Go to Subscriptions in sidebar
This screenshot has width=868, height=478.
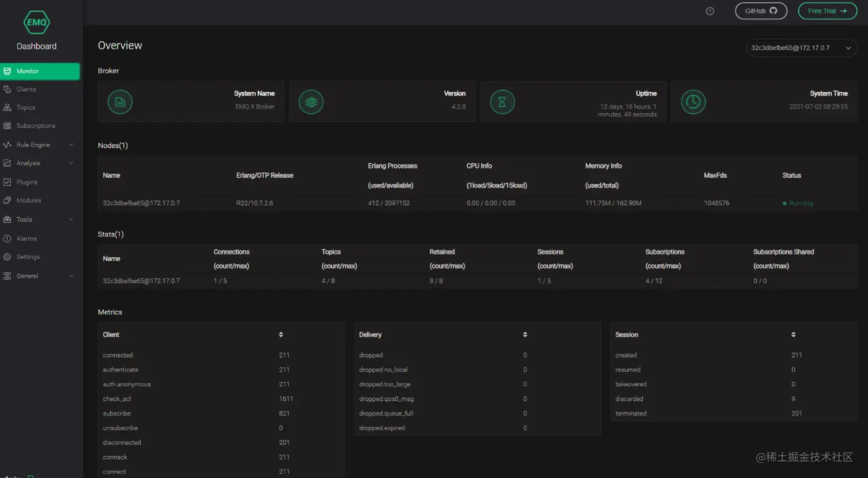[36, 126]
